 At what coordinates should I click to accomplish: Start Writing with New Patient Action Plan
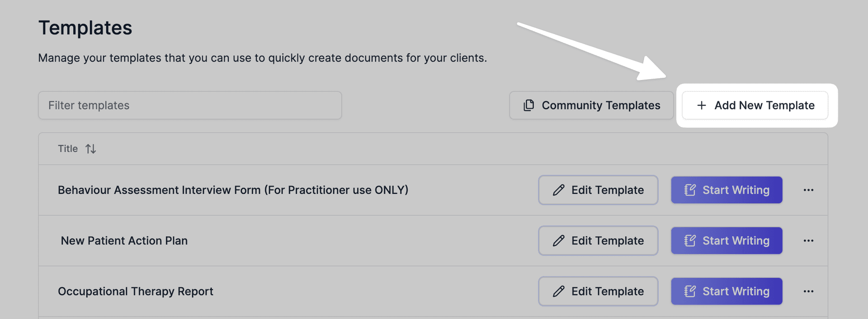[726, 241]
